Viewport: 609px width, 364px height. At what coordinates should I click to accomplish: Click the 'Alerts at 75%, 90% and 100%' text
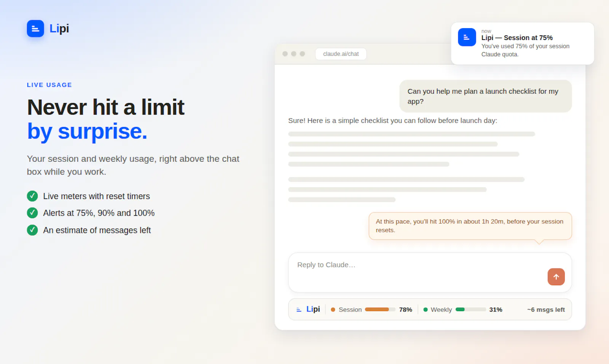point(99,213)
